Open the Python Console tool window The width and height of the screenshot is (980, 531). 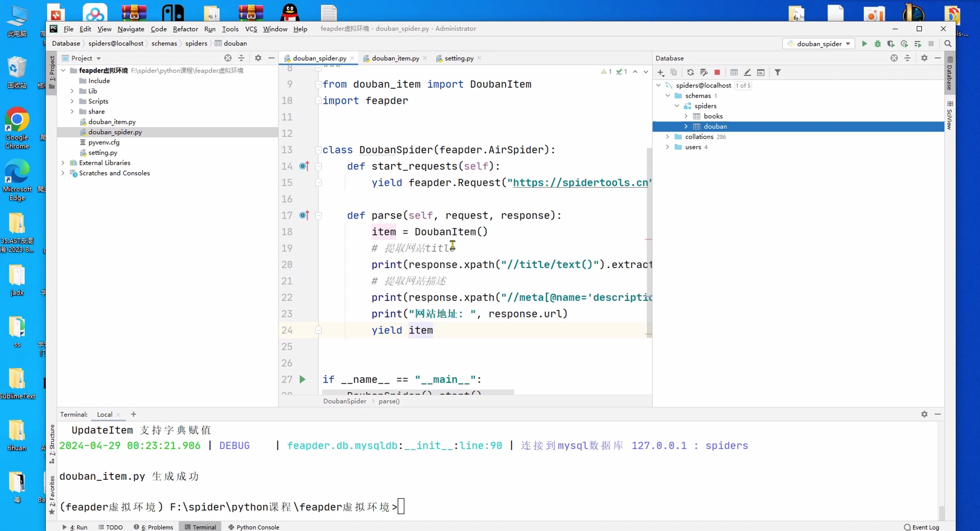[x=254, y=527]
